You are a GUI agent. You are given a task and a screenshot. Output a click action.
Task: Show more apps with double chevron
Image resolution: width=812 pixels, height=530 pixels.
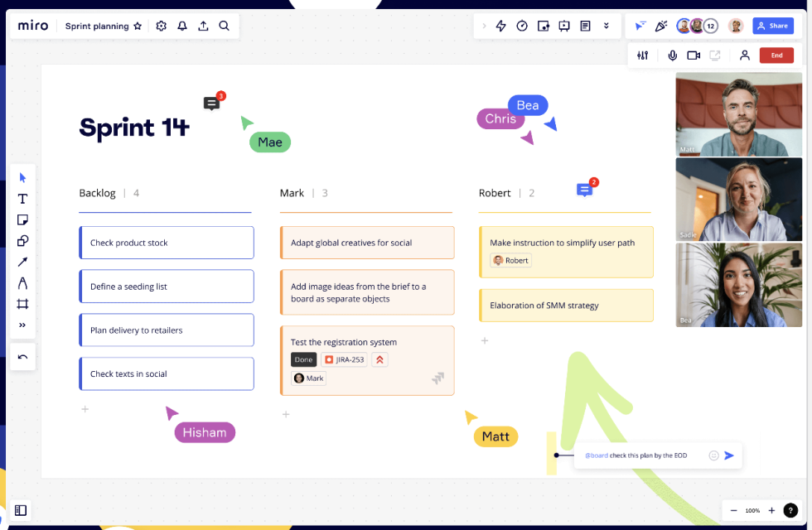(607, 26)
